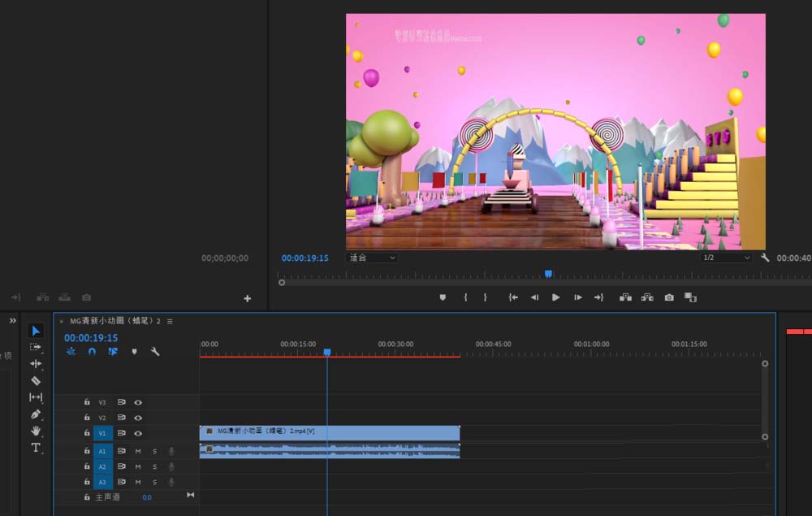Image resolution: width=812 pixels, height=516 pixels.
Task: Toggle the V3 track eye visibility
Action: 138,402
